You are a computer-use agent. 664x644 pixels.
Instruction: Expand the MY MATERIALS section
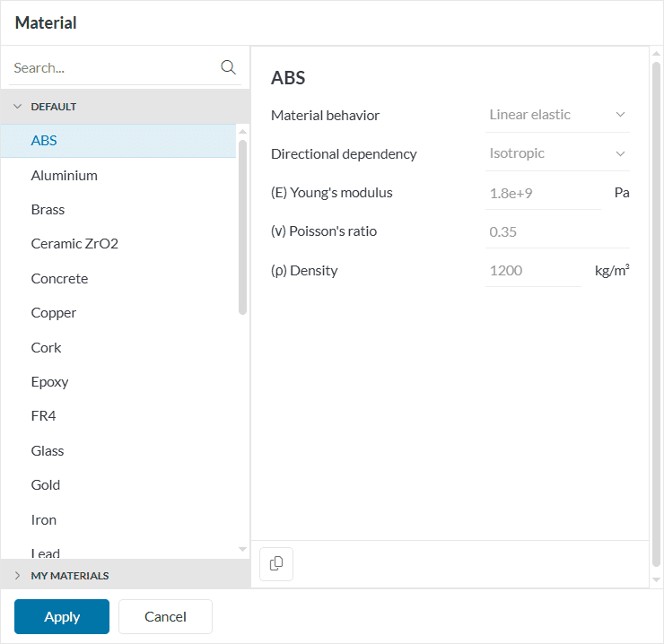[17, 575]
